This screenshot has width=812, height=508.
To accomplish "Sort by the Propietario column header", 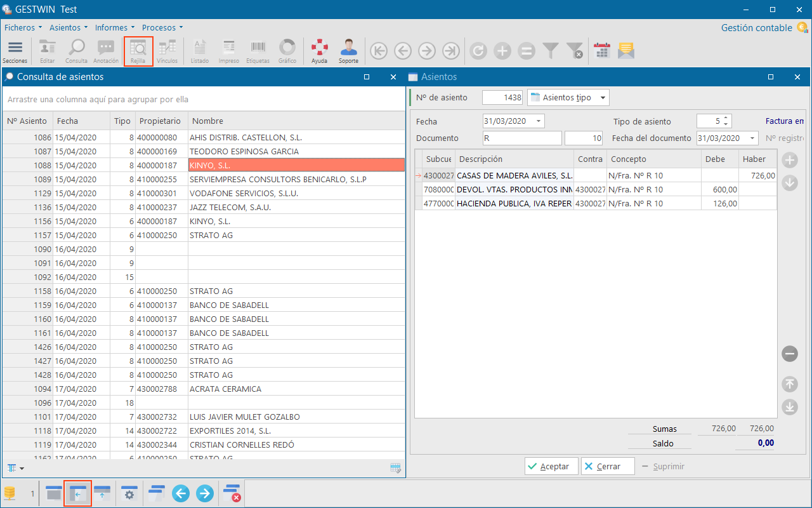I will [161, 121].
